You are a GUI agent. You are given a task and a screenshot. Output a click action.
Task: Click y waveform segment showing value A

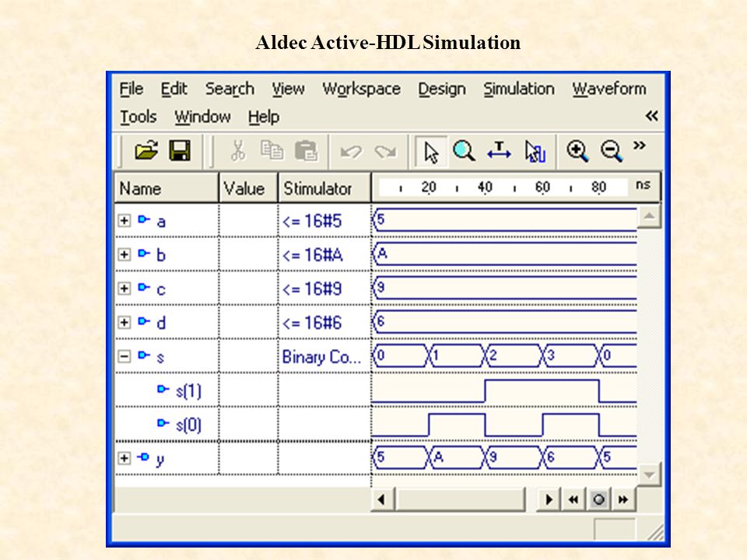pos(457,457)
